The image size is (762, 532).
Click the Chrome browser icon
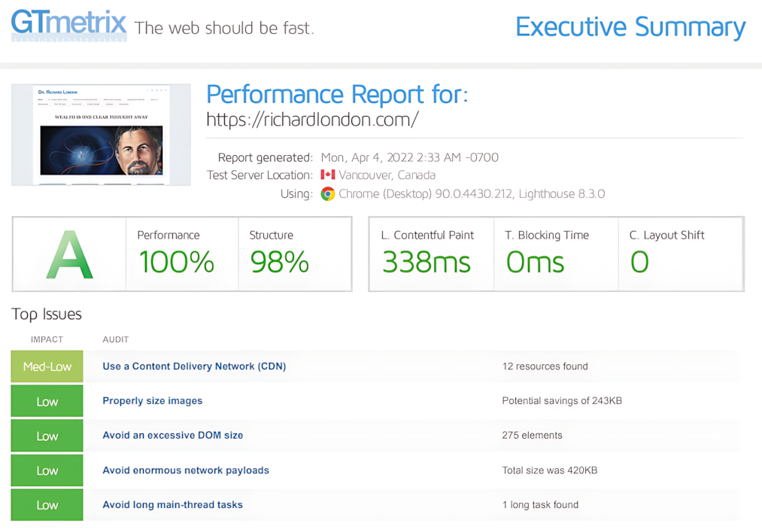click(328, 193)
